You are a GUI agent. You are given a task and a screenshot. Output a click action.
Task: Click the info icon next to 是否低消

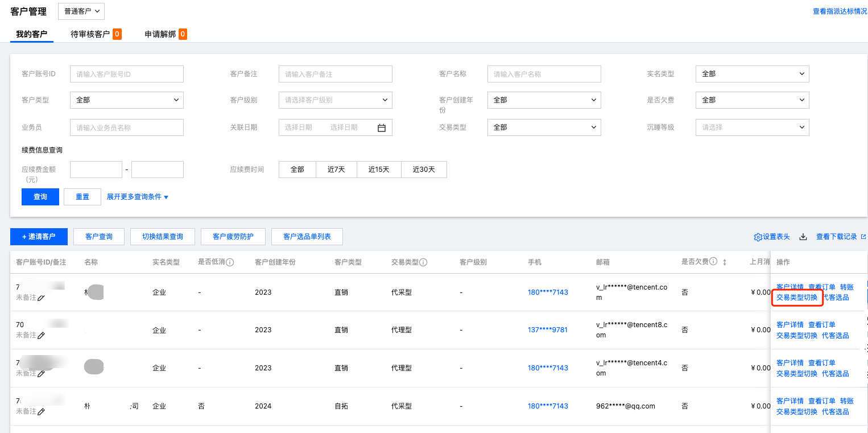[x=230, y=263]
